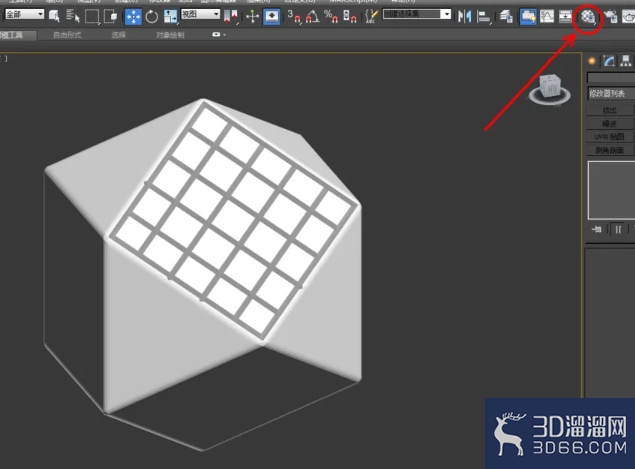Image resolution: width=635 pixels, height=469 pixels.
Task: Open the 视图 reference coordinate dropdown
Action: (x=200, y=15)
